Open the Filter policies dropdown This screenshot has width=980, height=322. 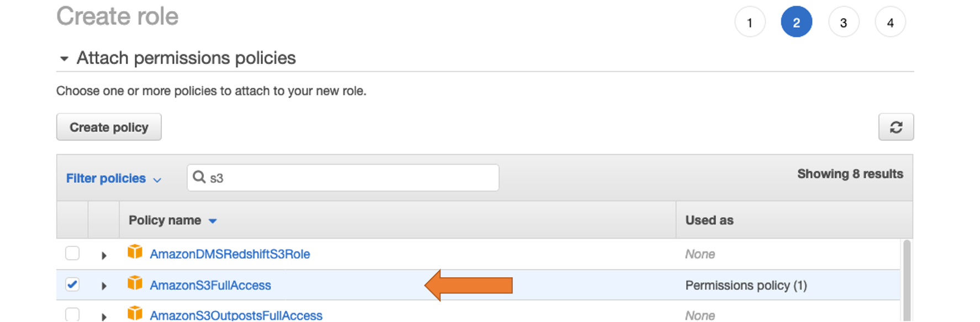pos(113,178)
